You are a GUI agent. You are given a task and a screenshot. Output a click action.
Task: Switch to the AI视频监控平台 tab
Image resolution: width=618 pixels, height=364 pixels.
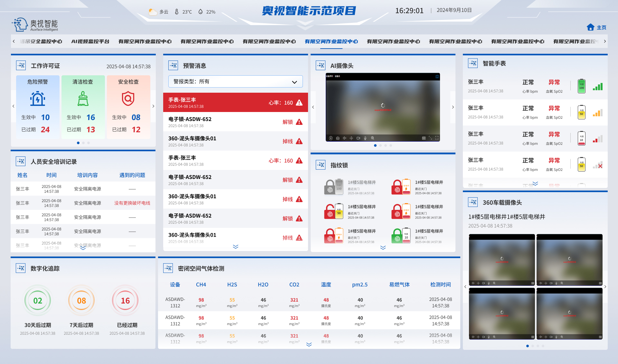(x=90, y=41)
